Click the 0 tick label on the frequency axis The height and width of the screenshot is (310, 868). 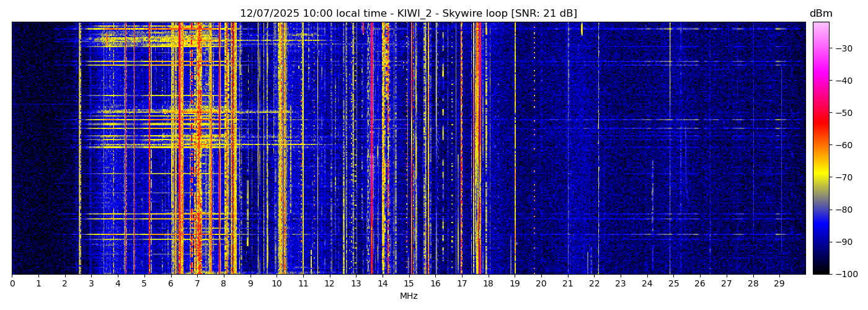pos(12,284)
